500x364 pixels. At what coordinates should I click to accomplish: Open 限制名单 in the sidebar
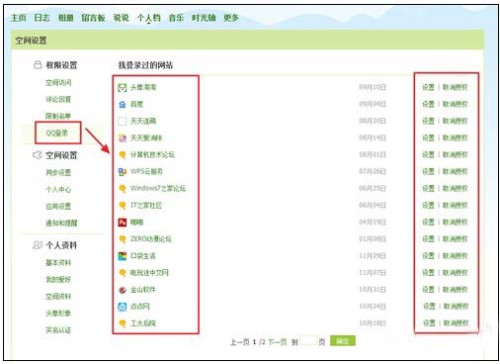click(x=58, y=116)
